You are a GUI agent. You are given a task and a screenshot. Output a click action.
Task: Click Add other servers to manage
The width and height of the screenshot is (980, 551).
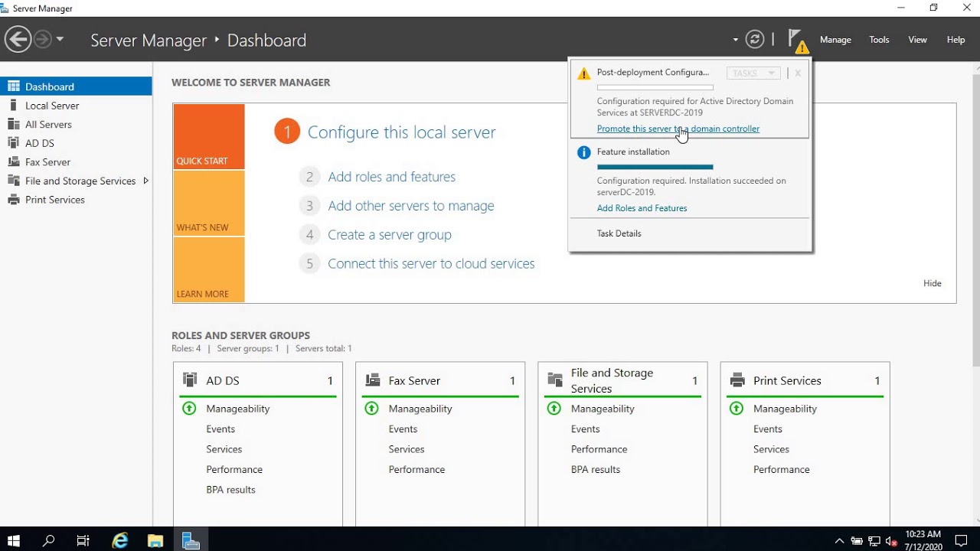click(x=411, y=206)
